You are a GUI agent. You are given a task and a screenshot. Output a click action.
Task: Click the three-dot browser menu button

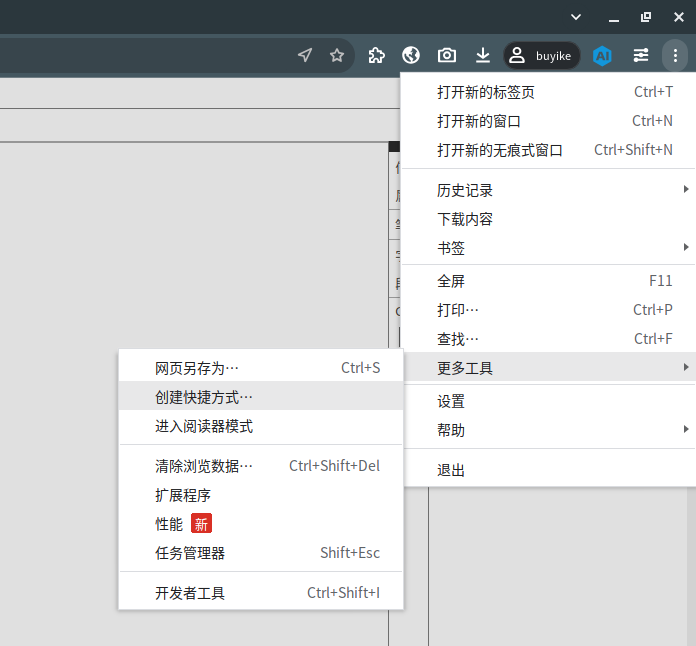click(675, 55)
